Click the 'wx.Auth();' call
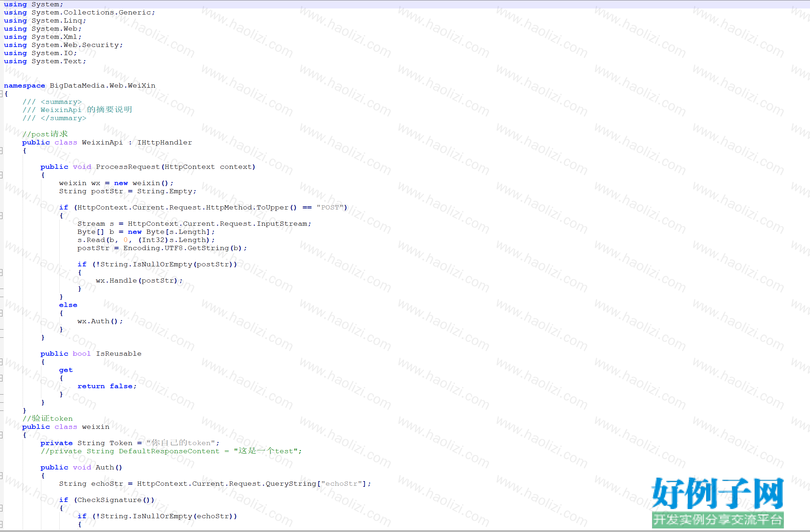 tap(100, 321)
